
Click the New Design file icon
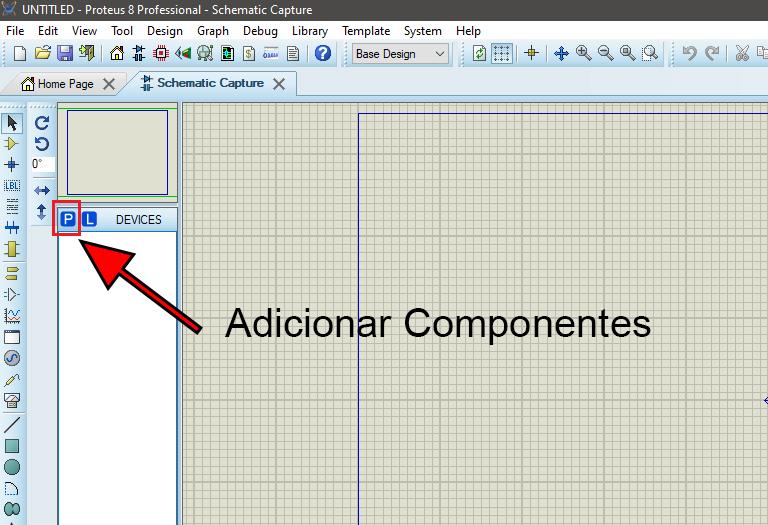pos(20,53)
